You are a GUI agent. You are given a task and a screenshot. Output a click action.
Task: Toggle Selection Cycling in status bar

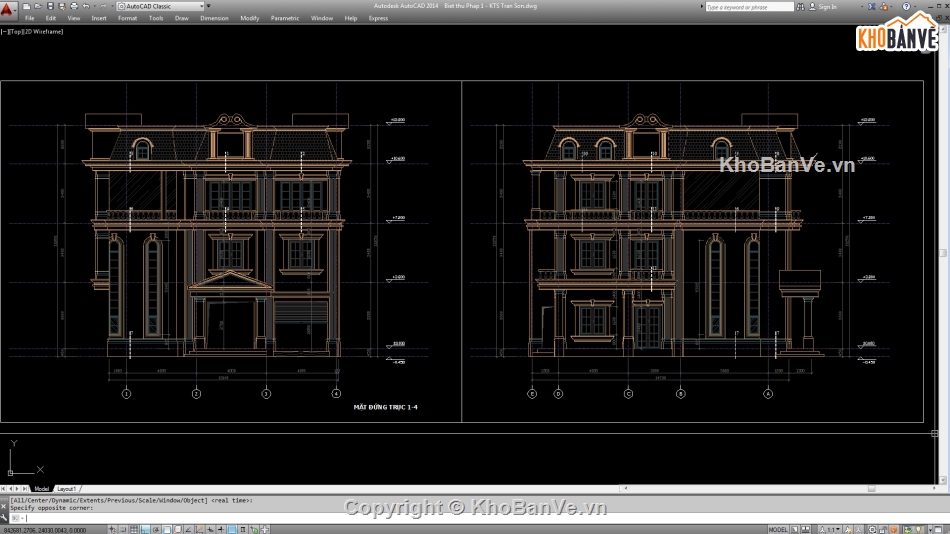pos(254,530)
